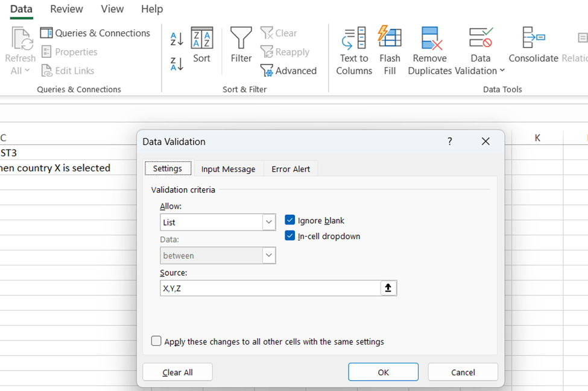
Task: Open the Consolidate tool
Action: pyautogui.click(x=534, y=45)
